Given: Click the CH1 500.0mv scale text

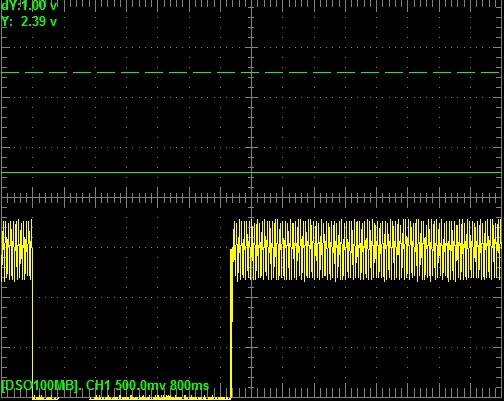Looking at the screenshot, I should [126, 386].
